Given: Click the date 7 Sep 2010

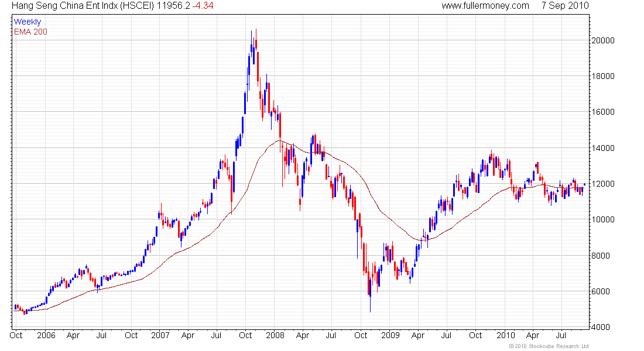Looking at the screenshot, I should (x=565, y=6).
